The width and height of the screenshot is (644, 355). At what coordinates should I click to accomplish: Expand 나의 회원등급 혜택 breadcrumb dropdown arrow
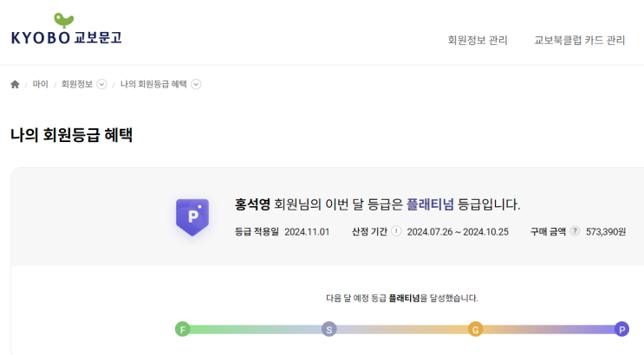196,84
